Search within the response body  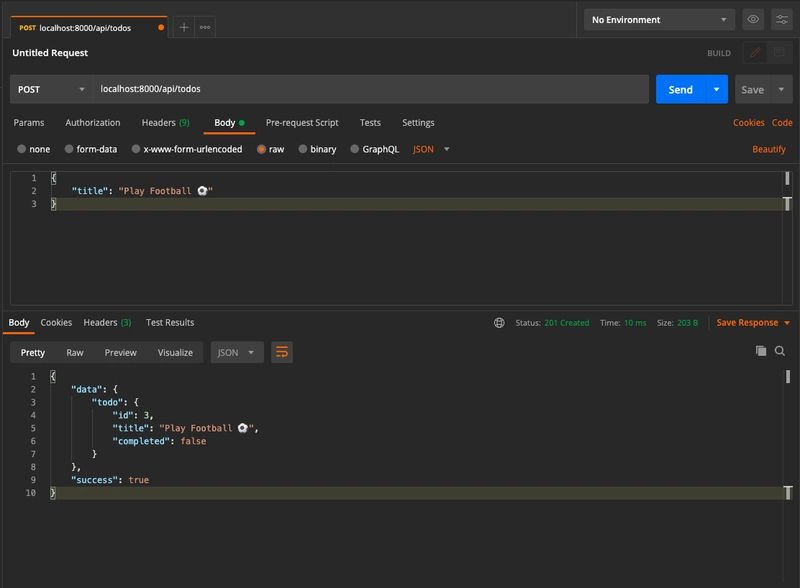[780, 351]
